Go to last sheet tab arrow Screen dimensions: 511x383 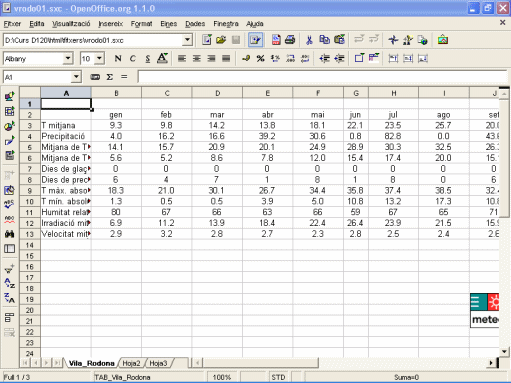click(57, 363)
